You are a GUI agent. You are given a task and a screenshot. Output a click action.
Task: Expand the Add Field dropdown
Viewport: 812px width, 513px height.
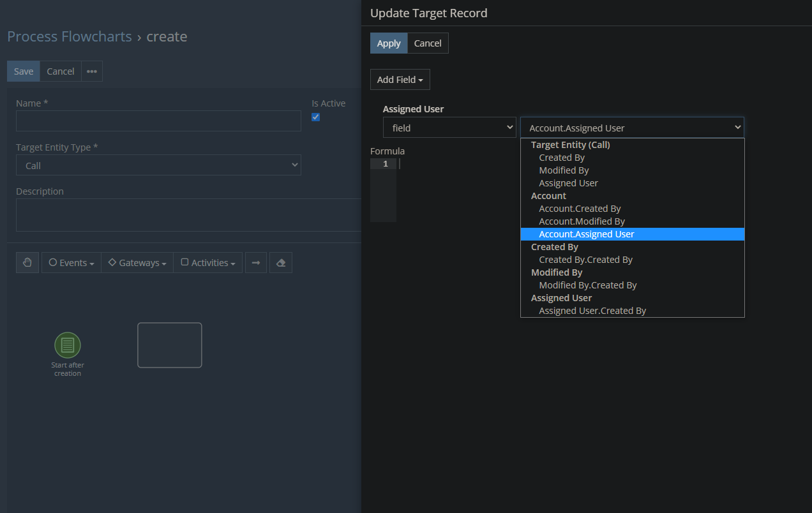pyautogui.click(x=400, y=80)
